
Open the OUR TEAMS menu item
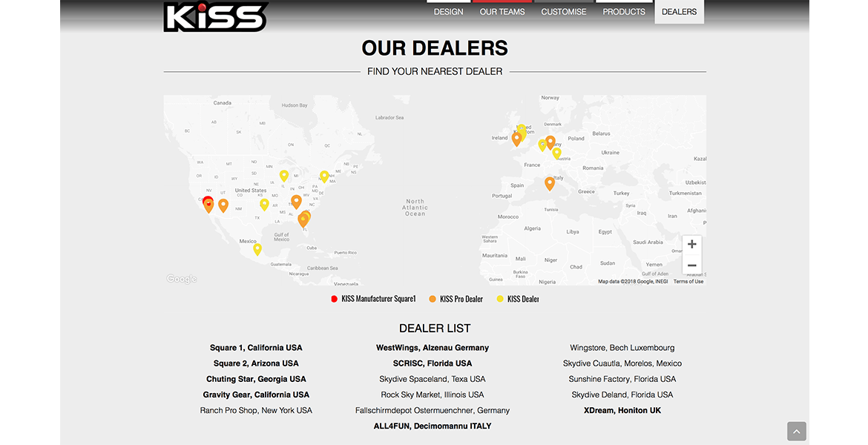click(502, 12)
